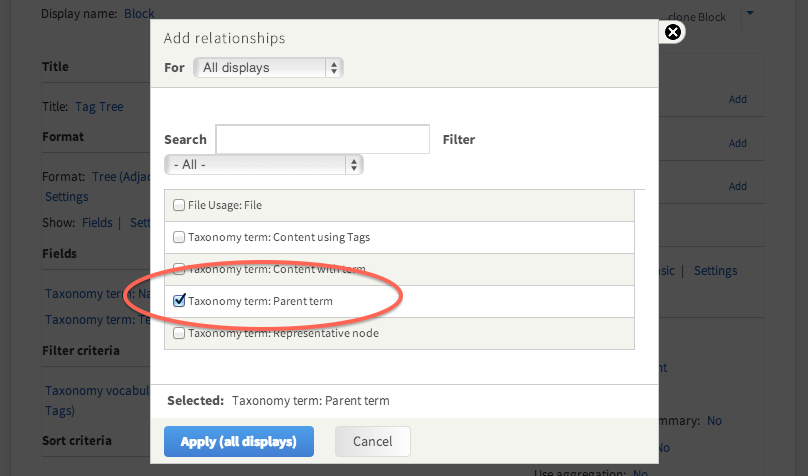
Task: Click the topmost Add link on right
Action: coord(737,99)
